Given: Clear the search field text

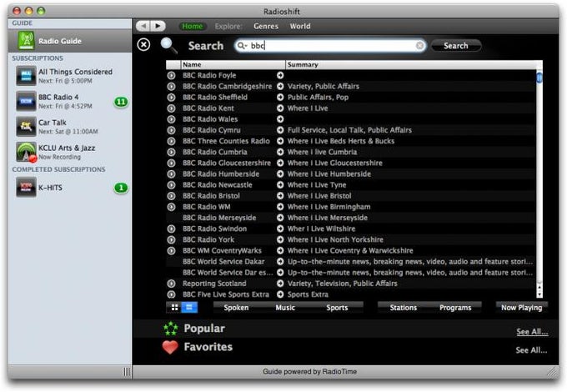Looking at the screenshot, I should 419,46.
